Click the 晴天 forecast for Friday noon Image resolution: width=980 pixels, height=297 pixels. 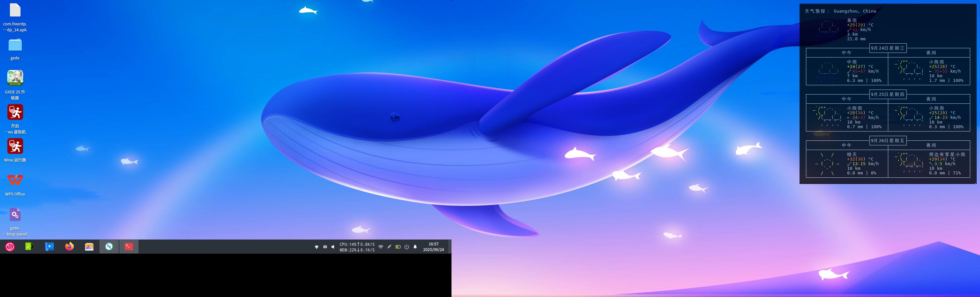point(851,155)
